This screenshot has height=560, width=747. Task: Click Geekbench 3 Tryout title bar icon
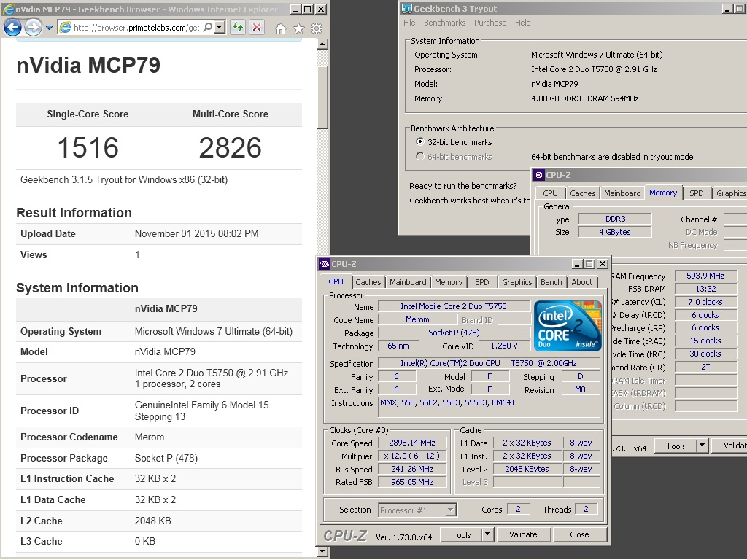407,9
